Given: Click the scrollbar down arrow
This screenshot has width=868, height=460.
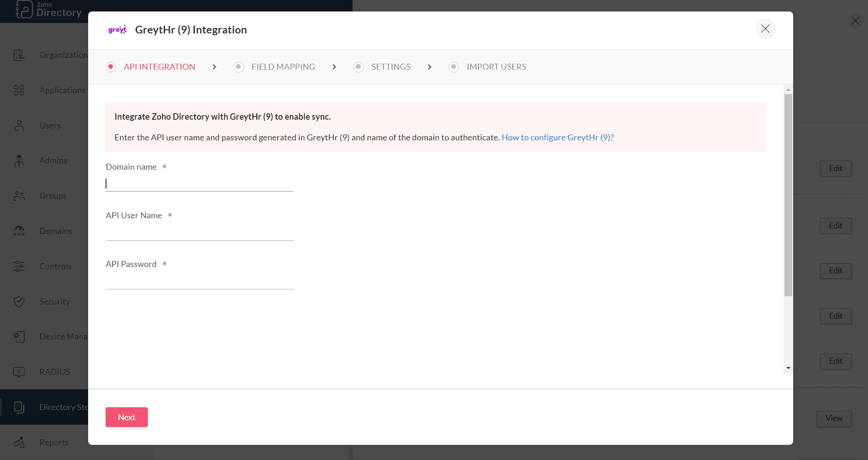Looking at the screenshot, I should [788, 368].
